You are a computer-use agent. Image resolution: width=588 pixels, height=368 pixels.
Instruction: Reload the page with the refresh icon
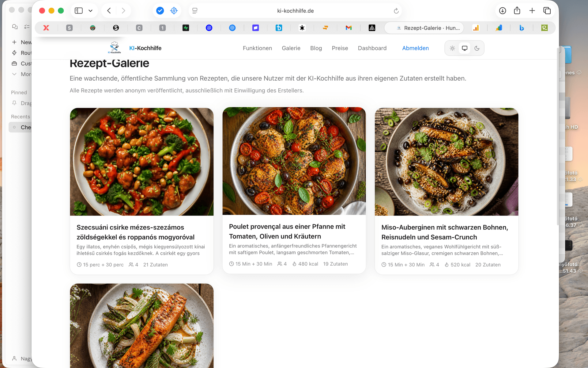396,11
